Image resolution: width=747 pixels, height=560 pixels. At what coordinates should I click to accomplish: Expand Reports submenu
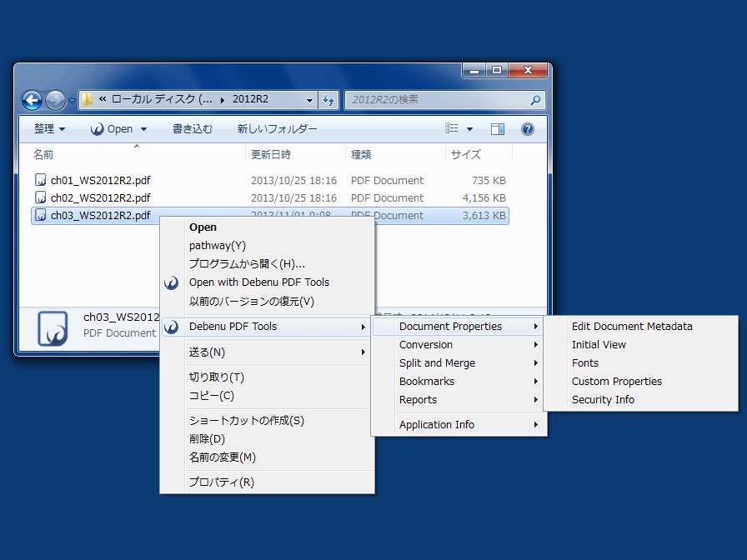click(459, 400)
